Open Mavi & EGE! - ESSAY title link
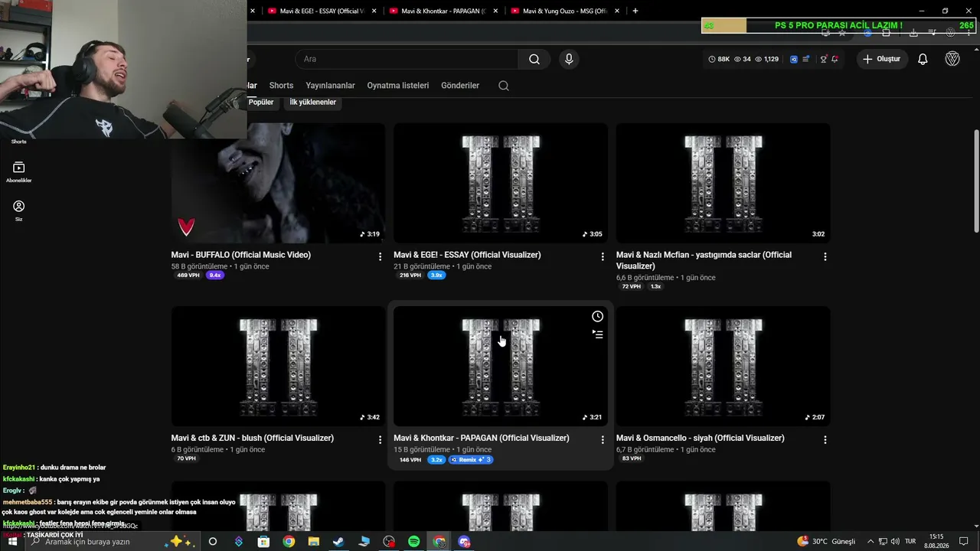The width and height of the screenshot is (980, 551). 467,255
